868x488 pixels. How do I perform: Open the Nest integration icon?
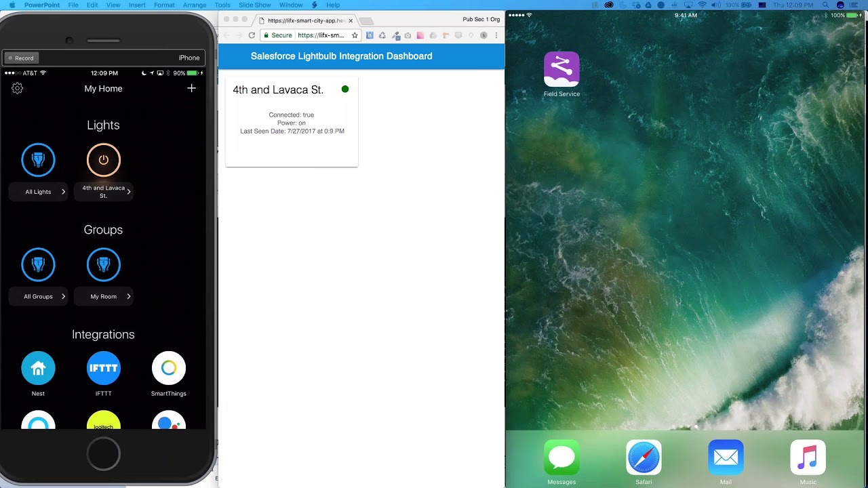click(x=38, y=368)
